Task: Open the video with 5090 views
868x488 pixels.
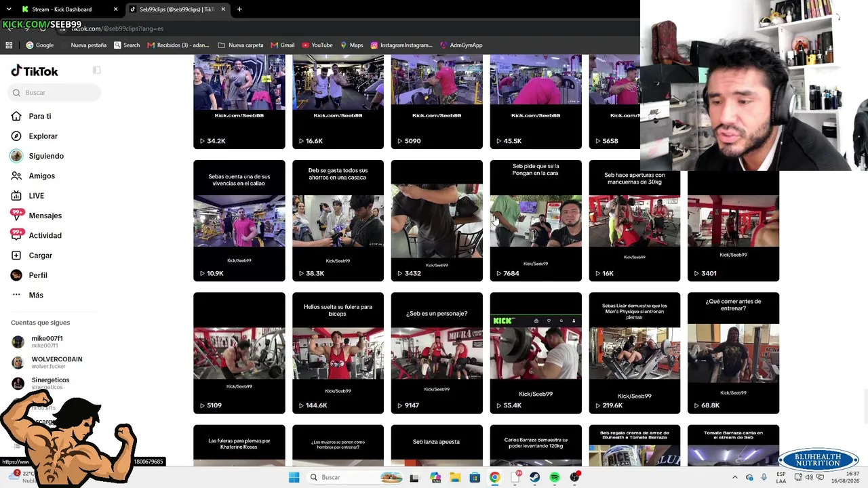Action: click(x=437, y=102)
